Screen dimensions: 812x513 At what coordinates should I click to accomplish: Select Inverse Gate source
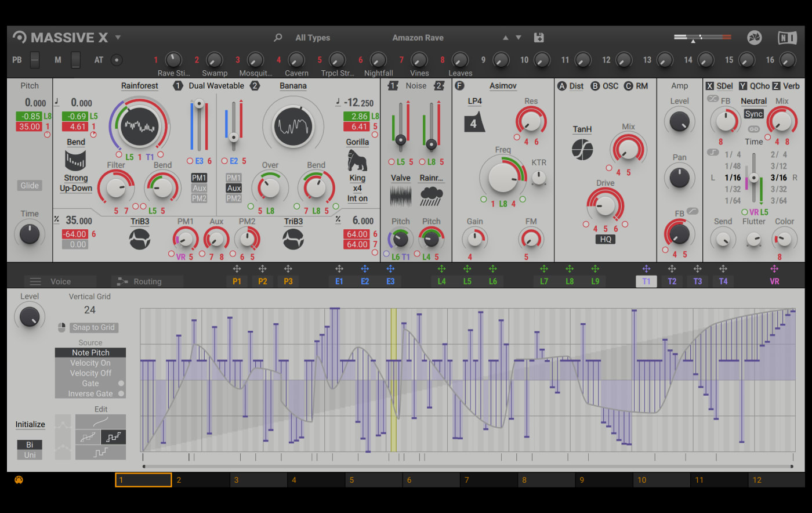point(90,394)
